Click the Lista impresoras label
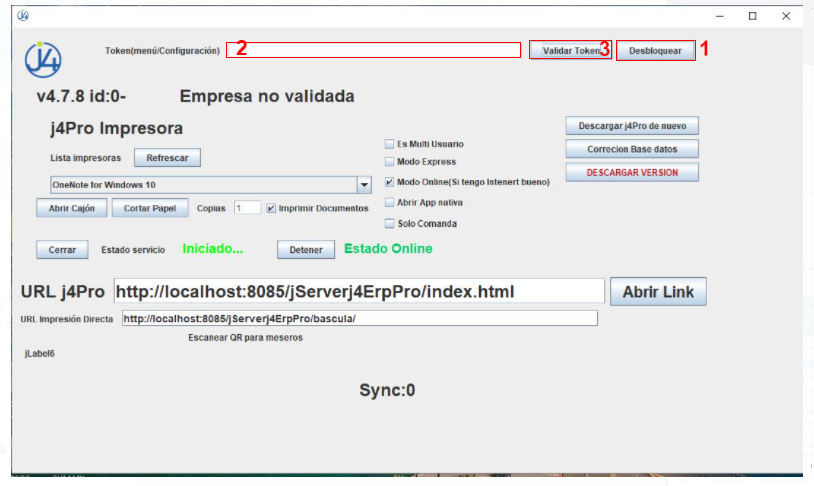The height and width of the screenshot is (486, 814). [x=86, y=158]
